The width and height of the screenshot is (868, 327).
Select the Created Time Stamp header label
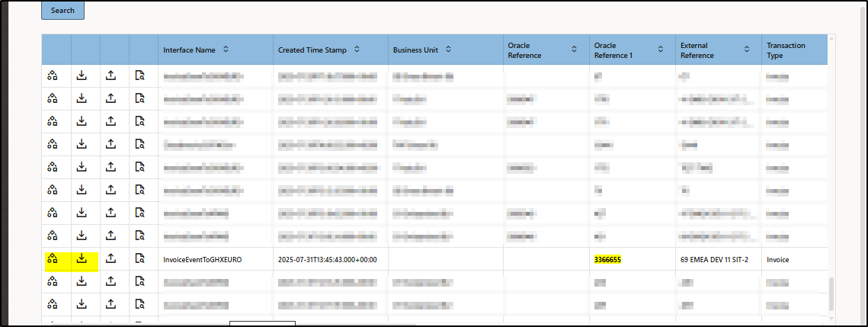coord(312,50)
